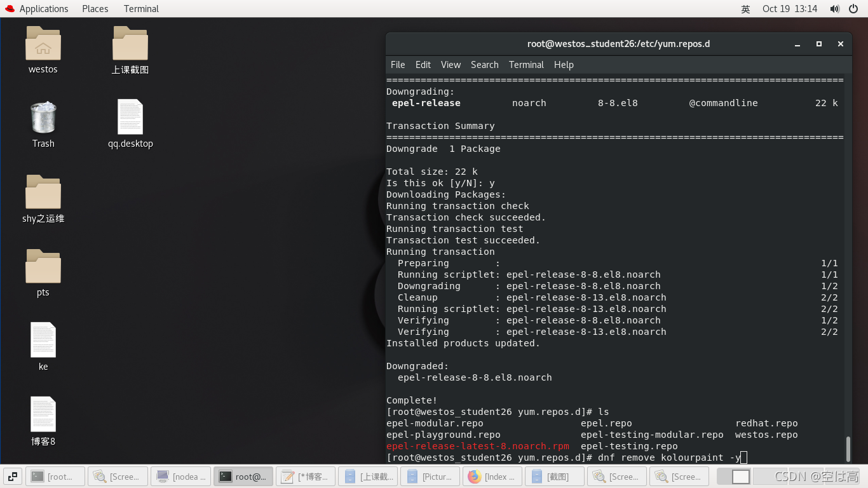Click the show-desktop icon in taskbar
The width and height of the screenshot is (868, 488).
click(13, 477)
